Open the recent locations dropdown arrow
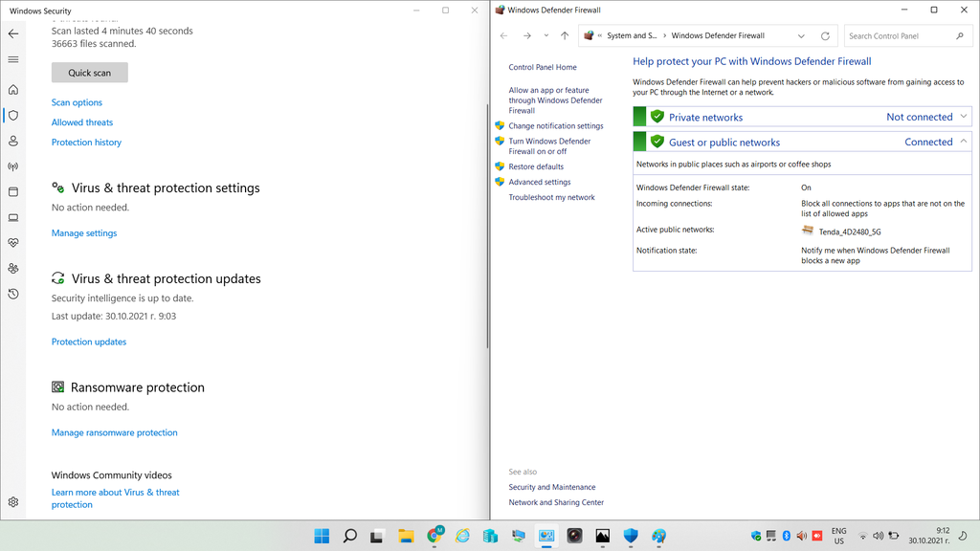Viewport: 980px width, 551px height. [x=546, y=36]
